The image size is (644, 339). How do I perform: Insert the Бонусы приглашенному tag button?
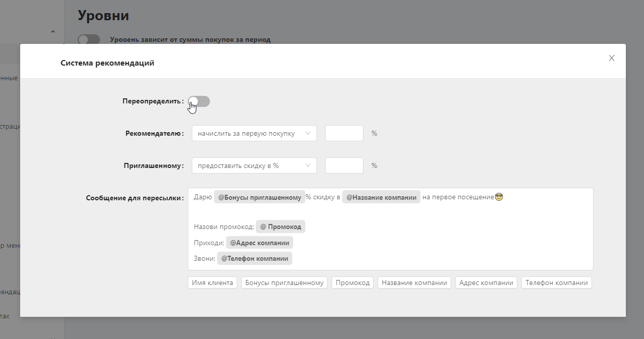(x=285, y=282)
